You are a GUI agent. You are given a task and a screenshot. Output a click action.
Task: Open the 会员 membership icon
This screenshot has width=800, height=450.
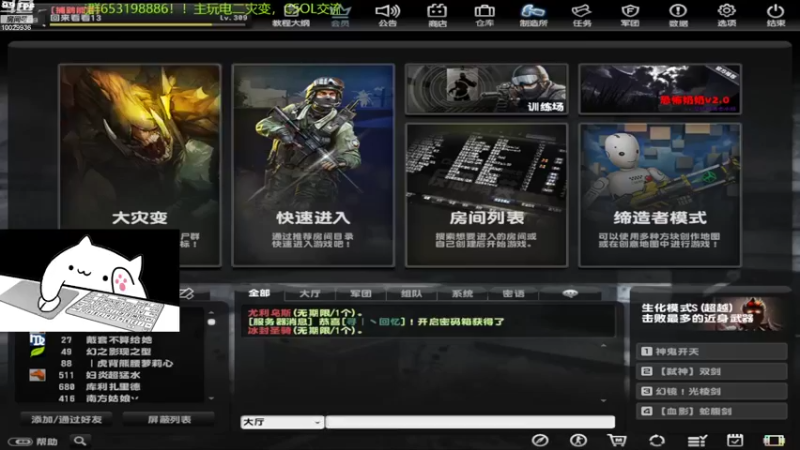(x=340, y=15)
